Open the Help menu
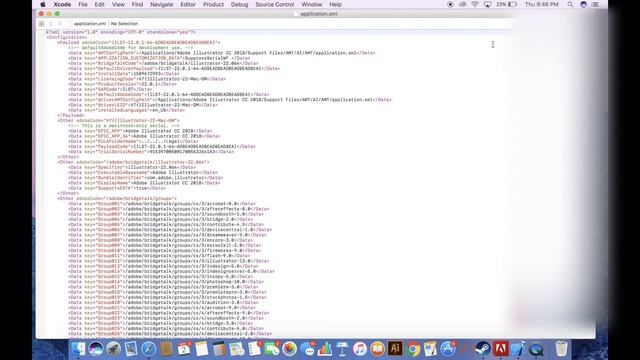The width and height of the screenshot is (640, 360). [336, 4]
